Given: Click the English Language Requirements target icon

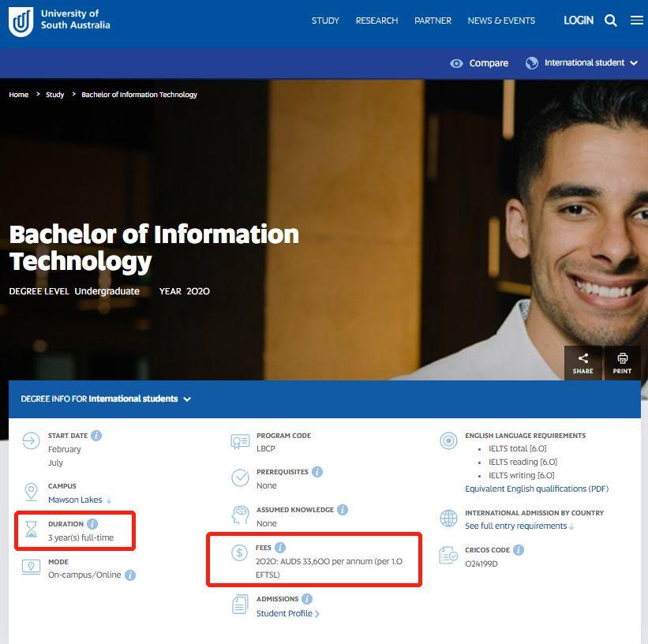Looking at the screenshot, I should pos(448,440).
